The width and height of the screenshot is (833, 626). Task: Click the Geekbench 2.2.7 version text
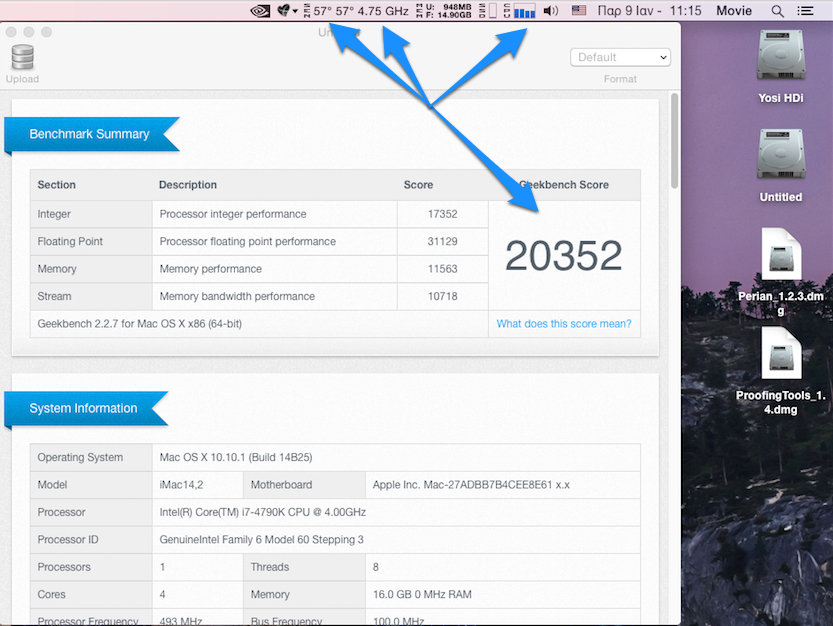[x=139, y=324]
